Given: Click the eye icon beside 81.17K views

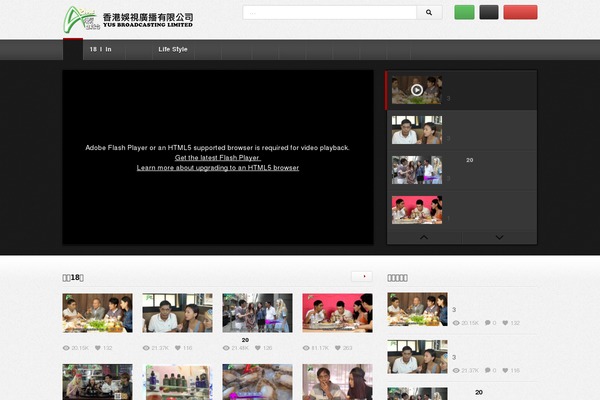Looking at the screenshot, I should click(x=306, y=348).
